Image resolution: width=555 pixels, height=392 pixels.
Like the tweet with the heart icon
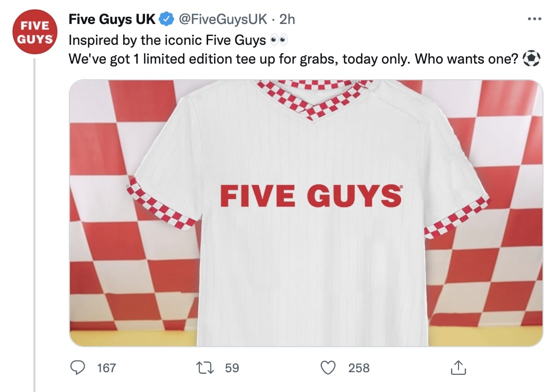coord(328,368)
